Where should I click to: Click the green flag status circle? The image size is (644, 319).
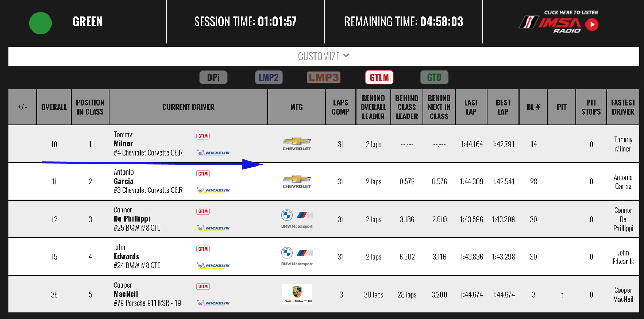40,23
